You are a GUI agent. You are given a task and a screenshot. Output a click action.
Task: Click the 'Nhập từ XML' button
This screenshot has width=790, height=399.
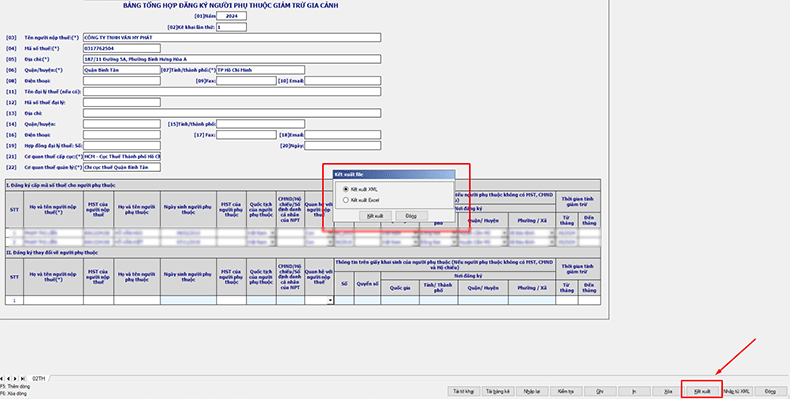click(x=737, y=391)
